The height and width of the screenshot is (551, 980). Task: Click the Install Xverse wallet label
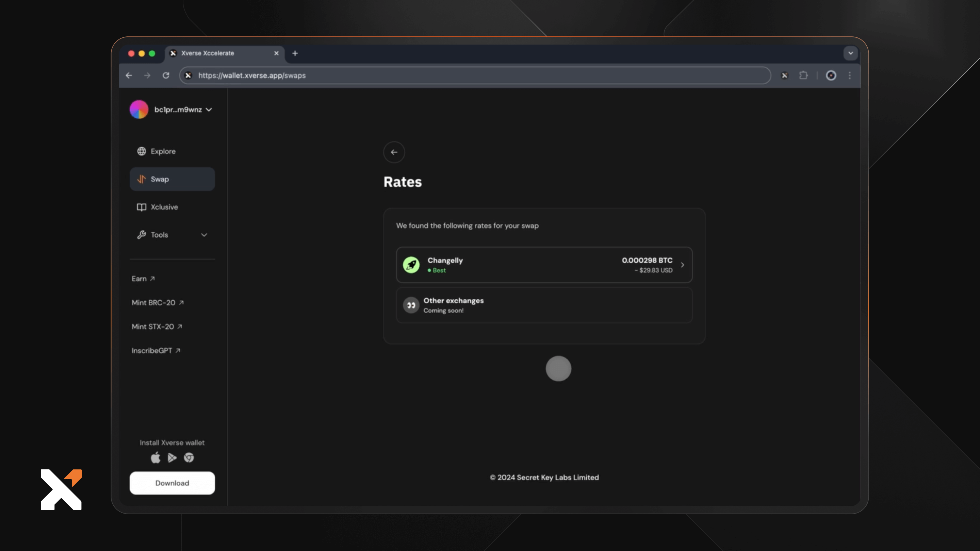pos(172,443)
